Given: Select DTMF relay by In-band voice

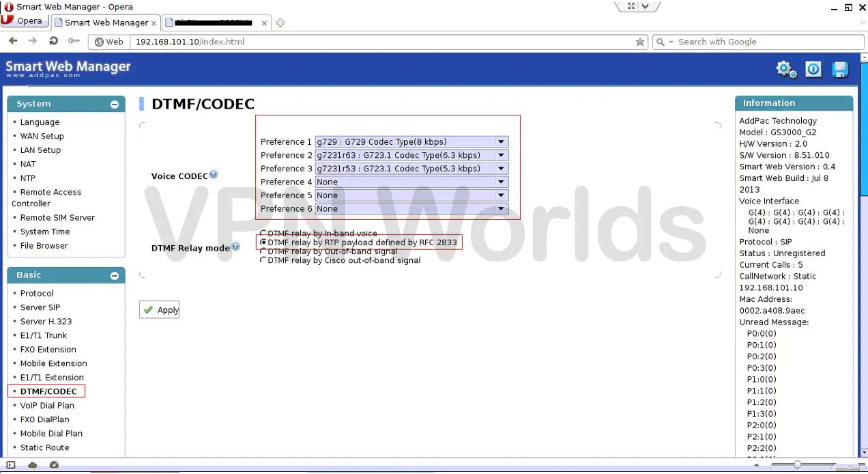Looking at the screenshot, I should [x=262, y=233].
